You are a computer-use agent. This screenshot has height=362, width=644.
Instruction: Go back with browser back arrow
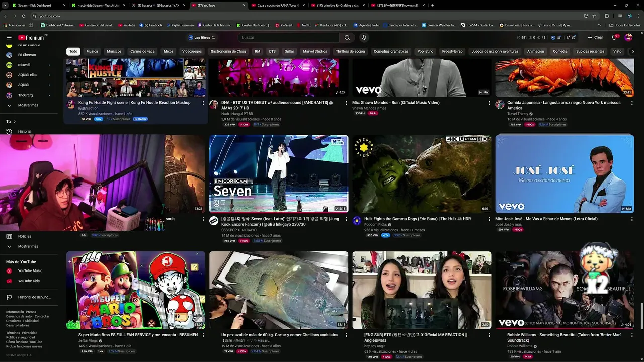7,16
